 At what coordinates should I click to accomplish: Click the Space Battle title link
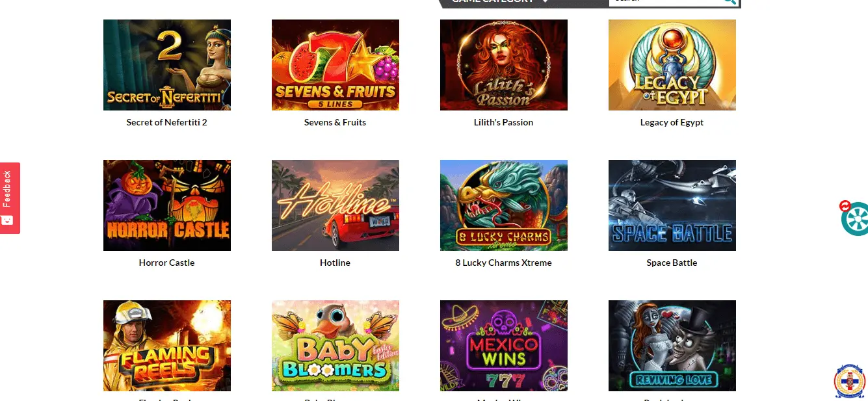[x=672, y=263]
